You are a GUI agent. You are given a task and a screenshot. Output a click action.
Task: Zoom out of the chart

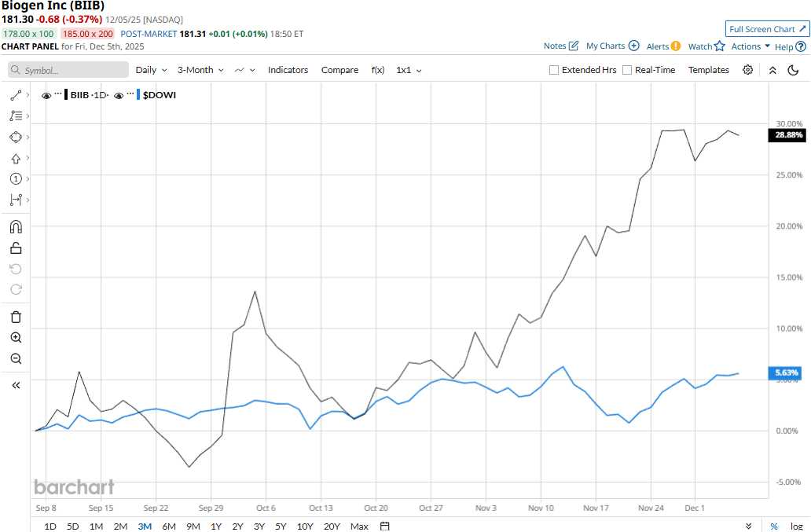16,358
